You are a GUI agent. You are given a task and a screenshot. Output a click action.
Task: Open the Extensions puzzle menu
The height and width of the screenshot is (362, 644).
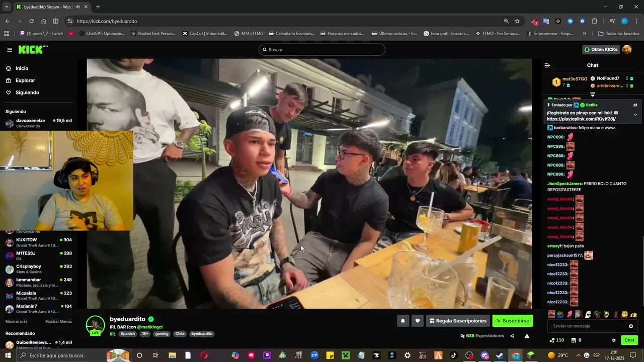tap(594, 21)
